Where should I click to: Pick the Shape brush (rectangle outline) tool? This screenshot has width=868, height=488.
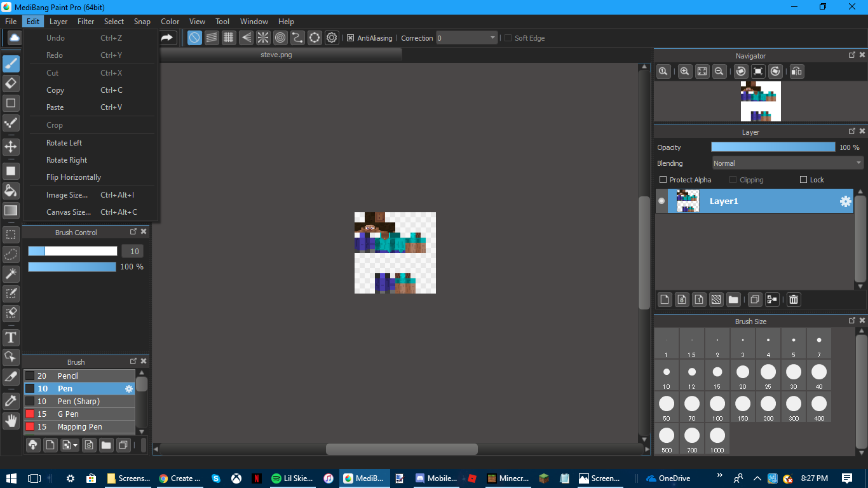[x=11, y=103]
